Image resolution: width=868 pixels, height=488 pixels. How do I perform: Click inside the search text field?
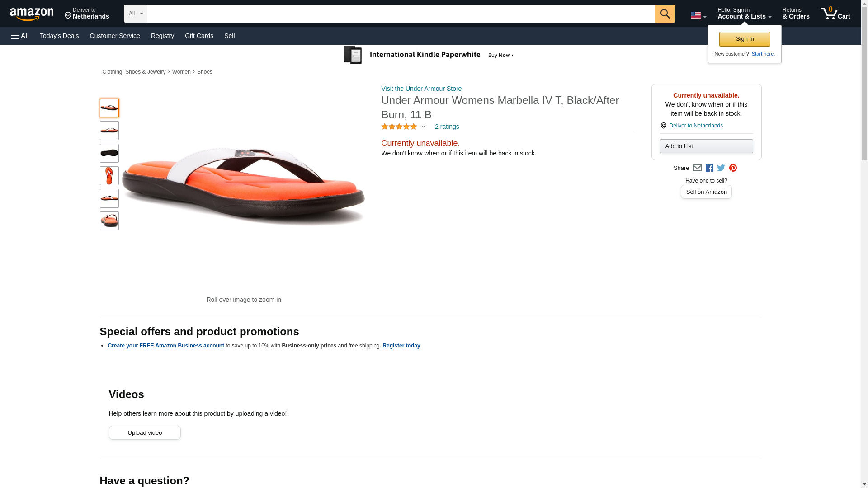pyautogui.click(x=401, y=14)
